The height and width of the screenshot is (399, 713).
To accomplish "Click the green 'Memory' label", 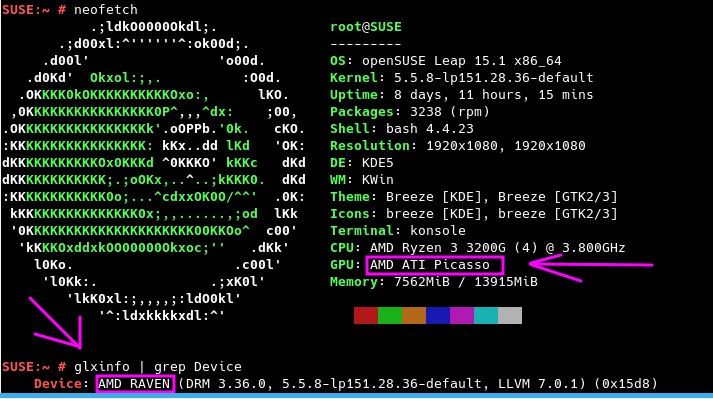I will point(354,282).
